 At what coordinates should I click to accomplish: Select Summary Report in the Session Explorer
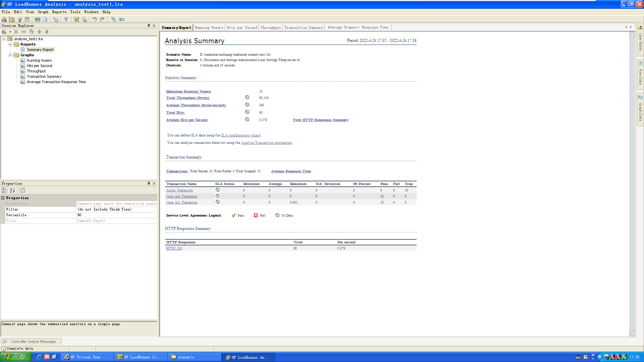[40, 50]
